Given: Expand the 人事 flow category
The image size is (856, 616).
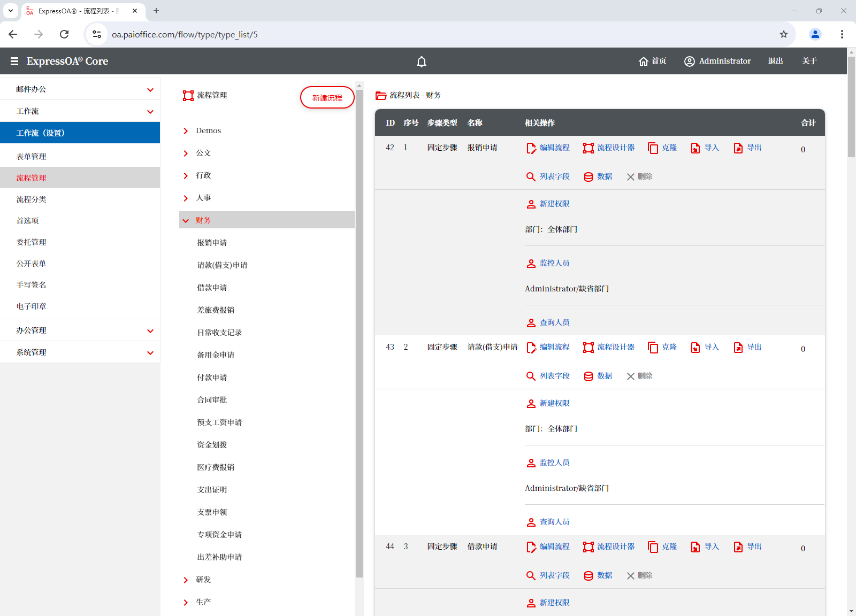Looking at the screenshot, I should click(x=186, y=198).
